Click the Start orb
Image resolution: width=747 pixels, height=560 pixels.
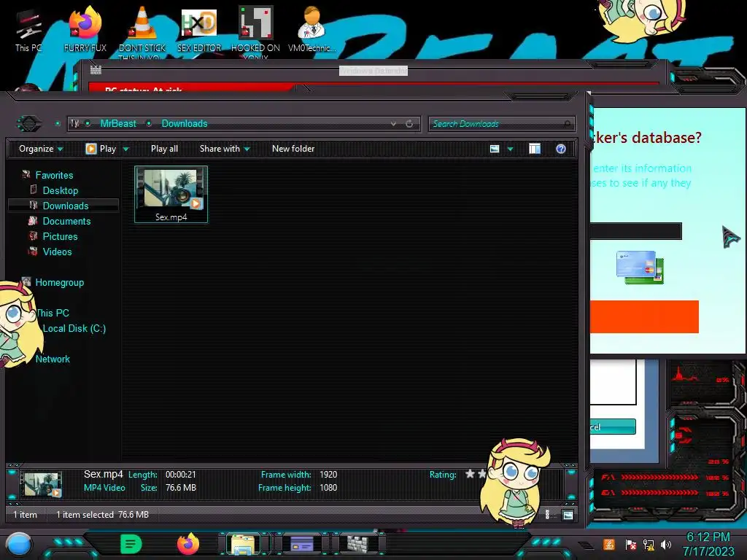20,545
